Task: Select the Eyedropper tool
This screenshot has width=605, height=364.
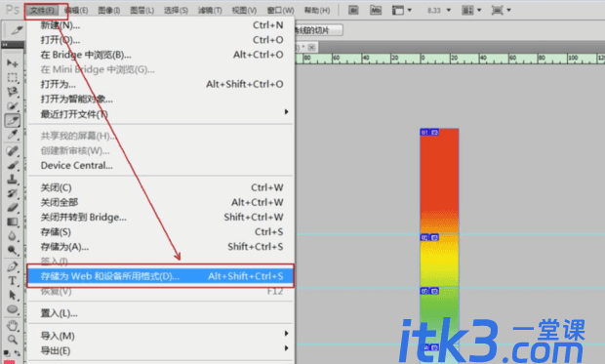Action: (x=13, y=135)
